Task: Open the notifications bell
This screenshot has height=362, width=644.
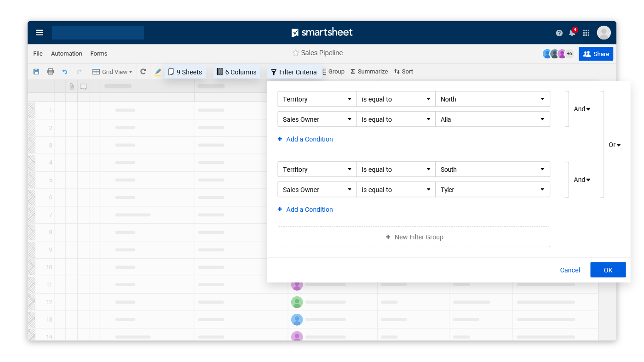Action: 572,33
